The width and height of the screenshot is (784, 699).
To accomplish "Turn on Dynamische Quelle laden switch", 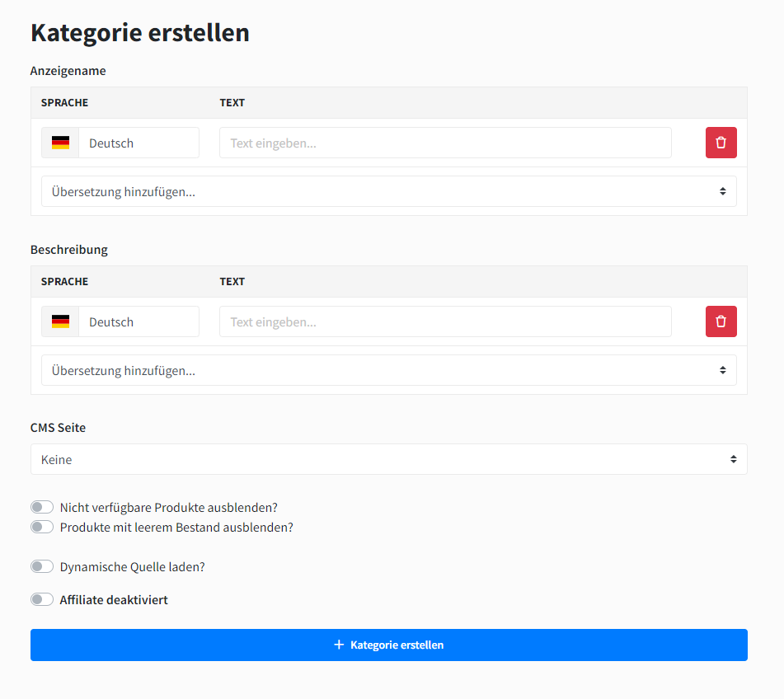I will 42,567.
